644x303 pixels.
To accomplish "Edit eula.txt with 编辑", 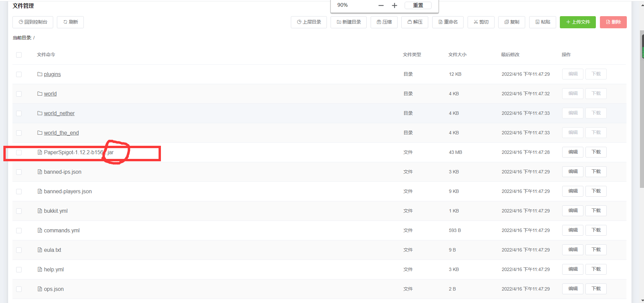I will [x=573, y=250].
